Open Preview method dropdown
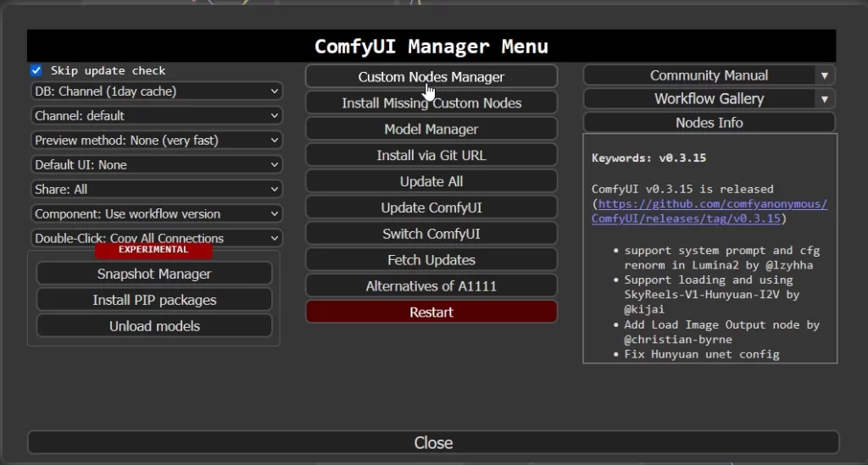 pos(156,140)
